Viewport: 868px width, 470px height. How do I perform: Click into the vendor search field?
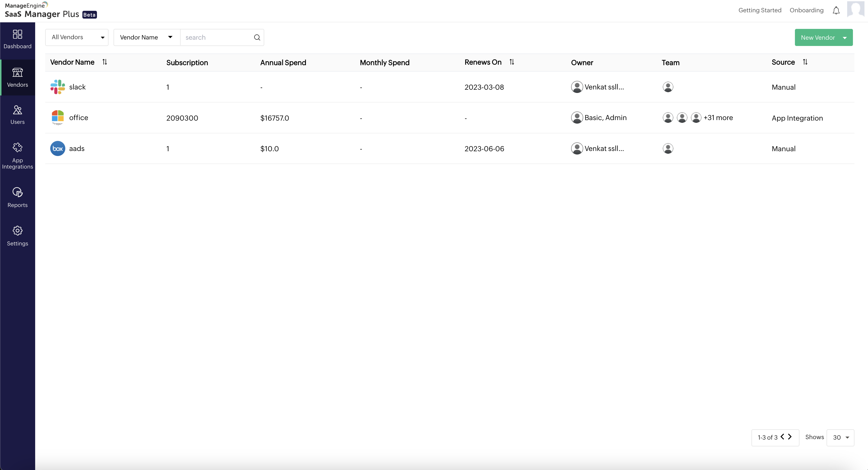pyautogui.click(x=217, y=37)
